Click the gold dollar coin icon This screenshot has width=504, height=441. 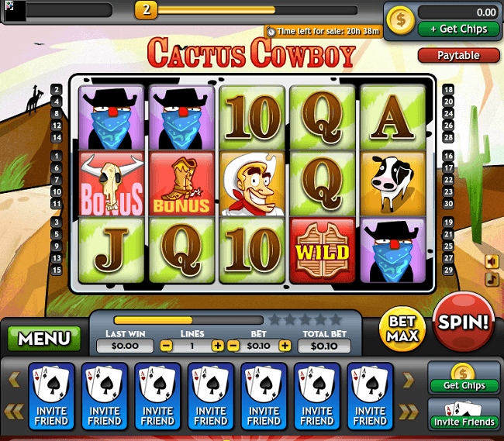pos(401,20)
